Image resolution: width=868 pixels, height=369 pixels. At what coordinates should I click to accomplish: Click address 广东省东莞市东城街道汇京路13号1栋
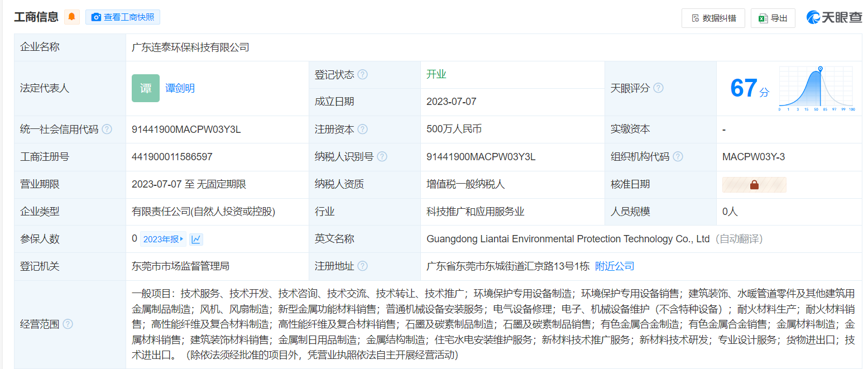click(x=508, y=266)
